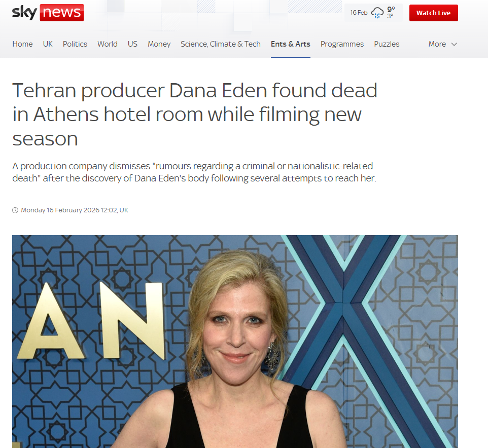This screenshot has height=448, width=488.
Task: Click the rain cloud weather icon
Action: click(377, 13)
